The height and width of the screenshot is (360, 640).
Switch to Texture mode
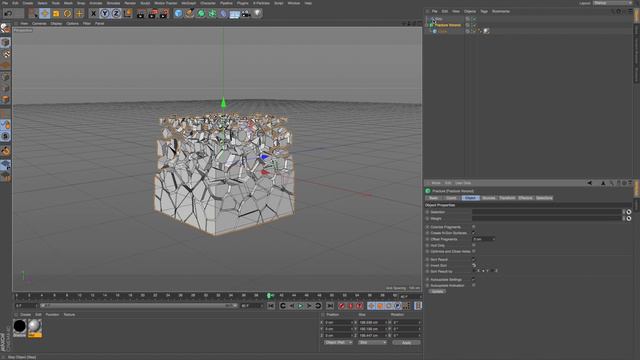(5, 53)
